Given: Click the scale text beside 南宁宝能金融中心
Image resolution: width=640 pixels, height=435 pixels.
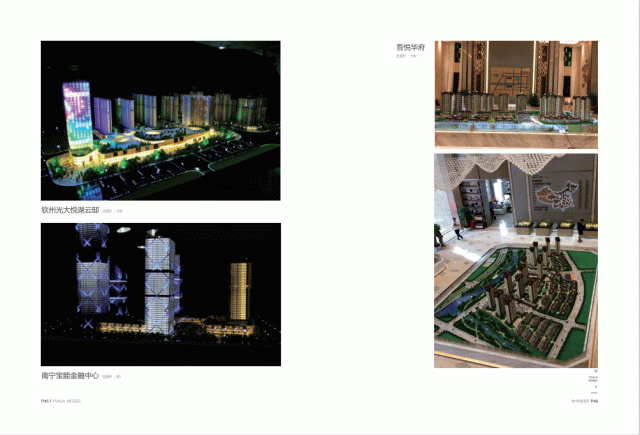Looking at the screenshot, I should click(x=117, y=377).
